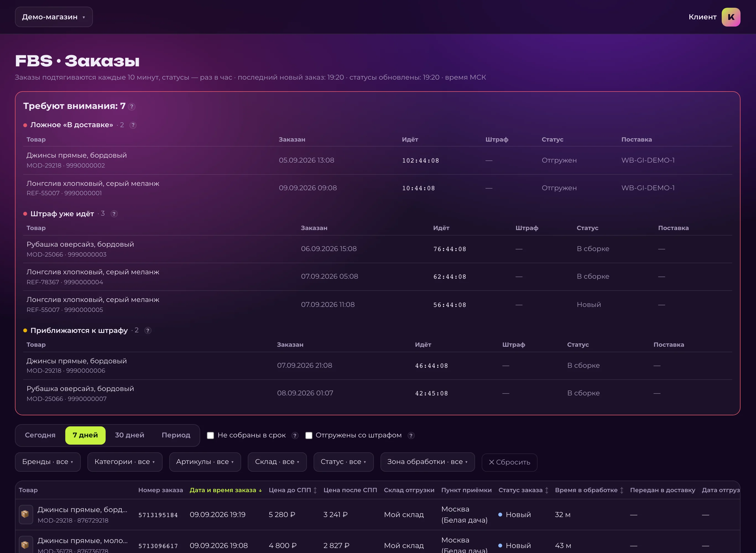Screen dimensions: 756x553
Task: Click order date '06.09.2026 15:08'
Action: click(x=329, y=249)
